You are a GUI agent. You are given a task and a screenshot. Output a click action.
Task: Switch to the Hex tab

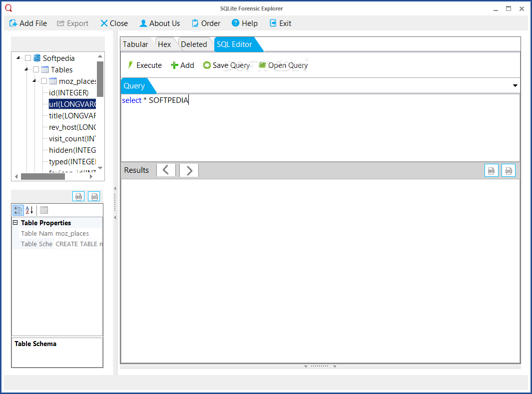pos(164,44)
